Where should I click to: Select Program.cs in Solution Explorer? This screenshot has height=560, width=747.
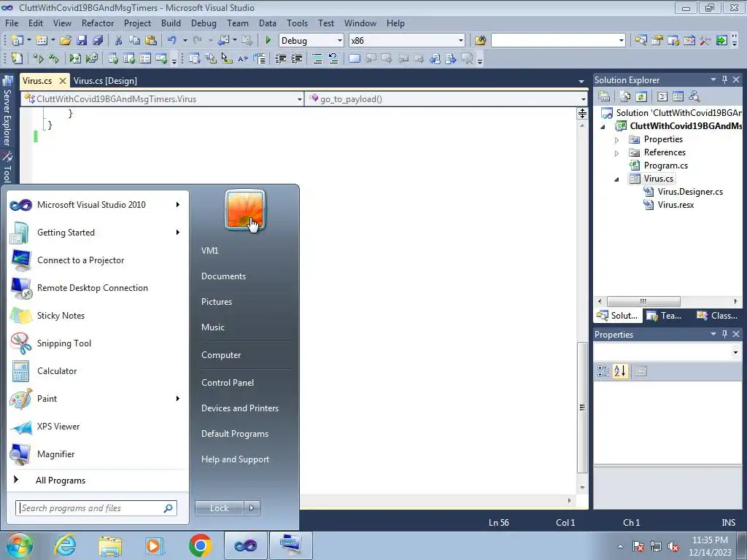point(665,166)
